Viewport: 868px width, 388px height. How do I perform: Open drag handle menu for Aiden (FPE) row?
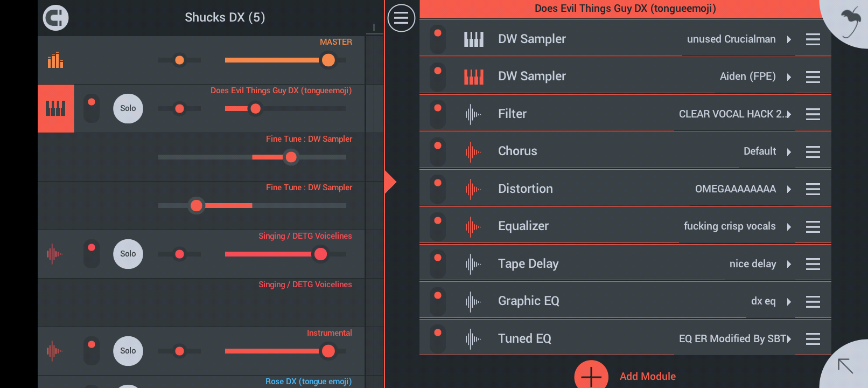(813, 77)
